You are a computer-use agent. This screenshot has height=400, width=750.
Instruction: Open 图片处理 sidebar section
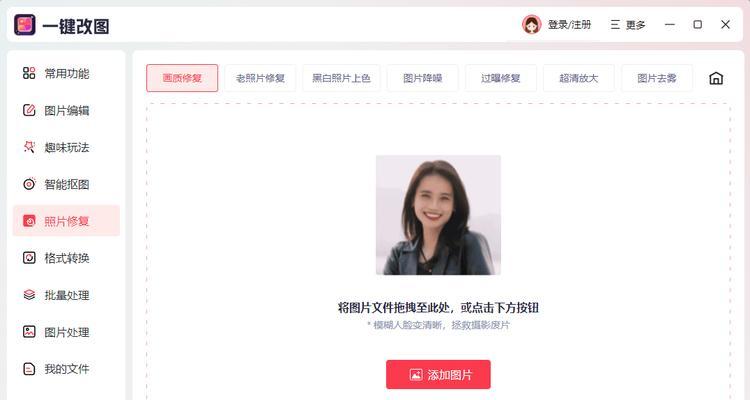pos(66,332)
